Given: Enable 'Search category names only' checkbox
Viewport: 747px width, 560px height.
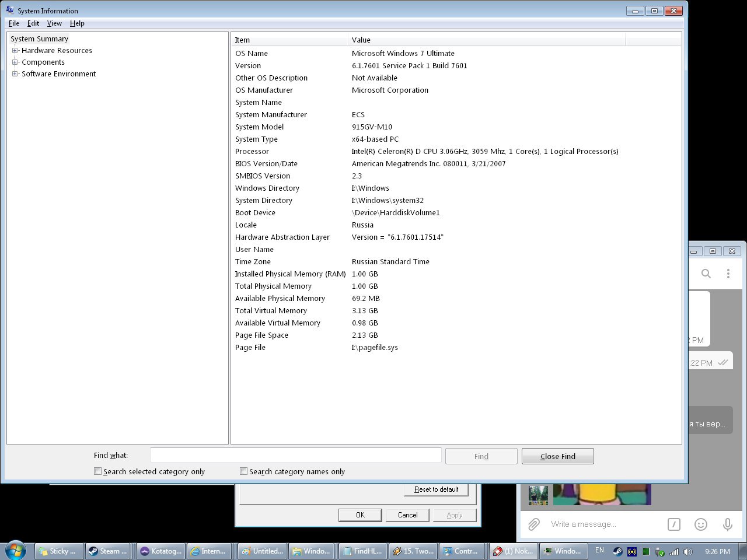Looking at the screenshot, I should click(244, 471).
